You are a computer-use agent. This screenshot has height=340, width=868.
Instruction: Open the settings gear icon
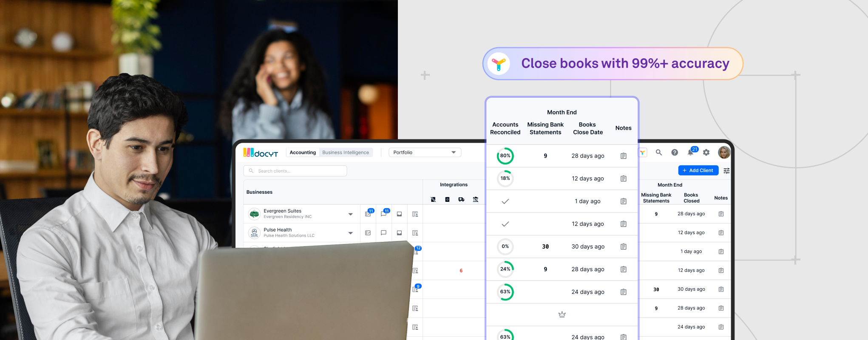tap(706, 153)
